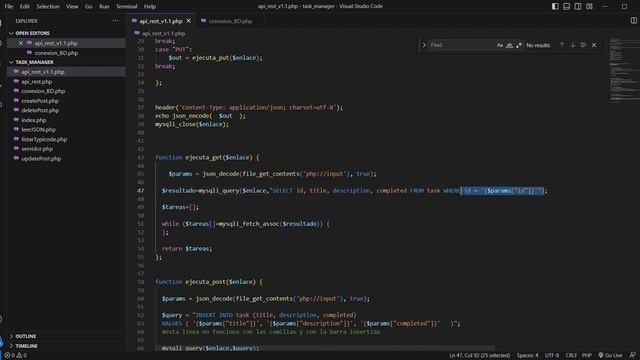This screenshot has height=360, width=640.
Task: Change indentation via Spaces: 4
Action: coord(527,356)
